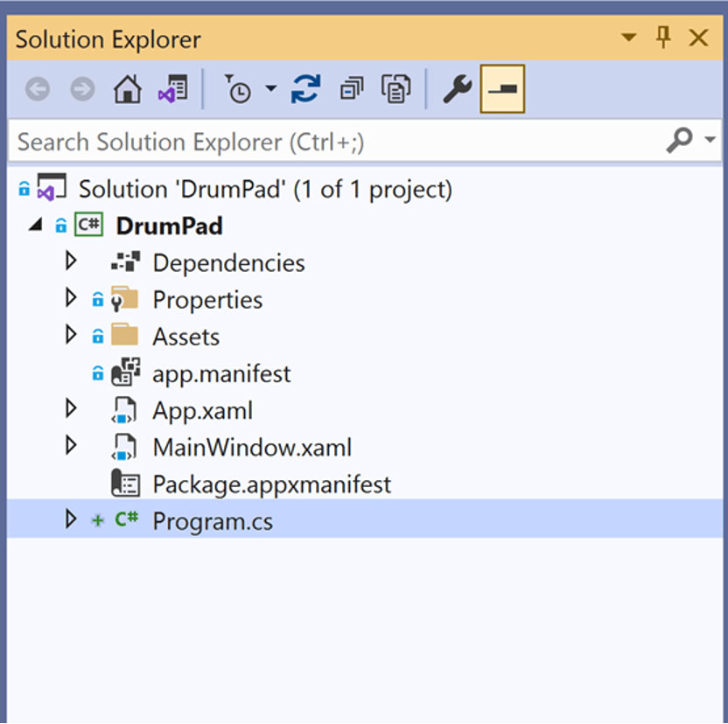This screenshot has height=724, width=728.
Task: Expand the Assets folder
Action: click(x=71, y=334)
